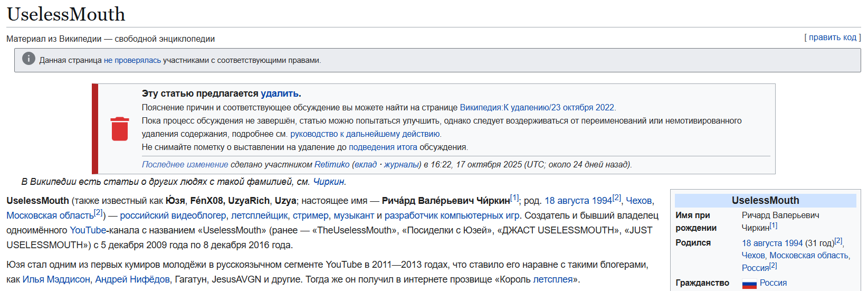Open the 'российский' link

pyautogui.click(x=145, y=215)
